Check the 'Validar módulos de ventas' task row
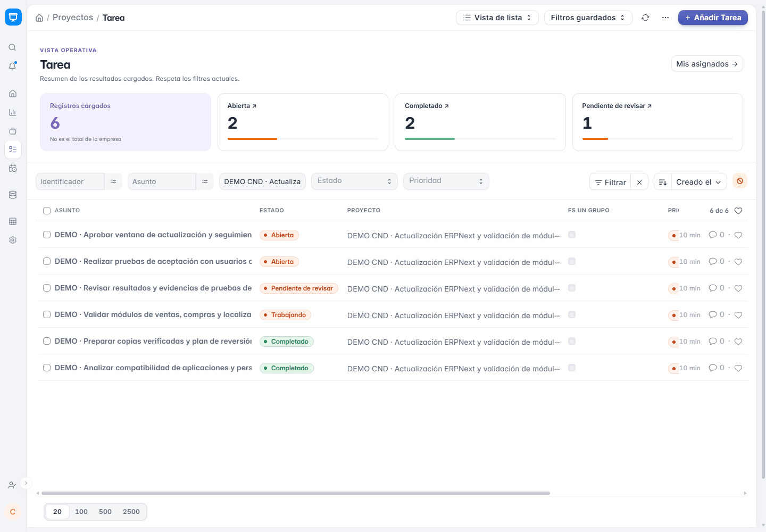This screenshot has width=766, height=532. [47, 314]
